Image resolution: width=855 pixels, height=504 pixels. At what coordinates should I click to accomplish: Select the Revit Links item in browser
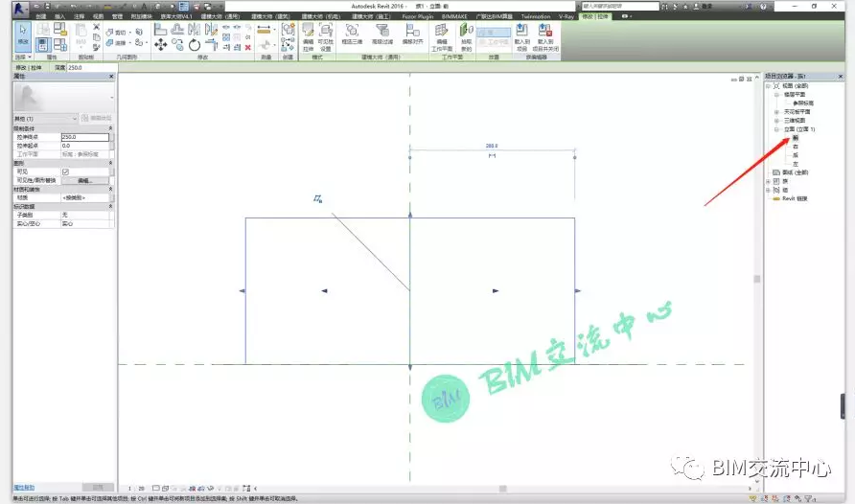tap(795, 199)
